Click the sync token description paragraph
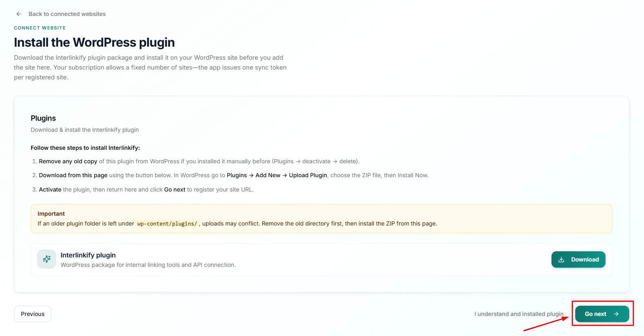The width and height of the screenshot is (644, 336). pos(150,68)
